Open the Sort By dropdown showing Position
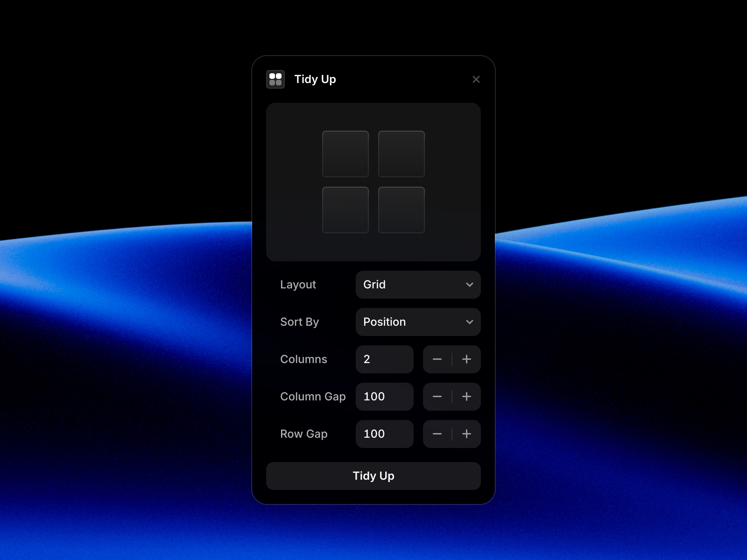The image size is (747, 560). 418,322
